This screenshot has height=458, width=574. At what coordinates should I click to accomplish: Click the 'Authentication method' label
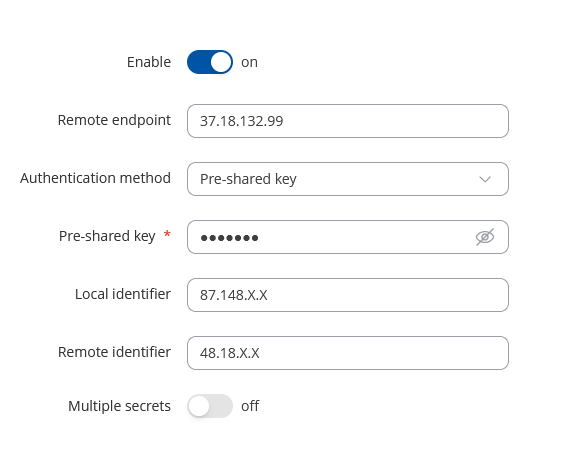click(95, 178)
